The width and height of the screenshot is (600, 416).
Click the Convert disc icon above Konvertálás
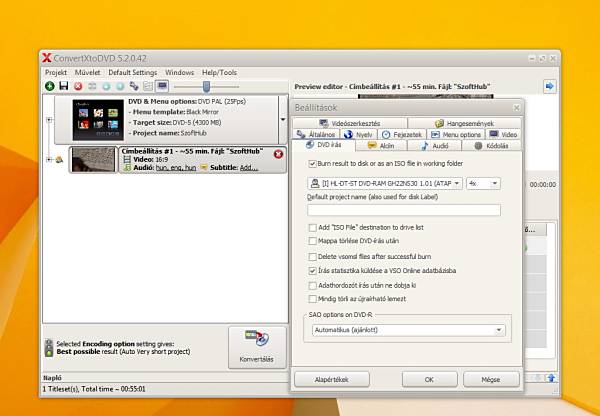pos(257,338)
